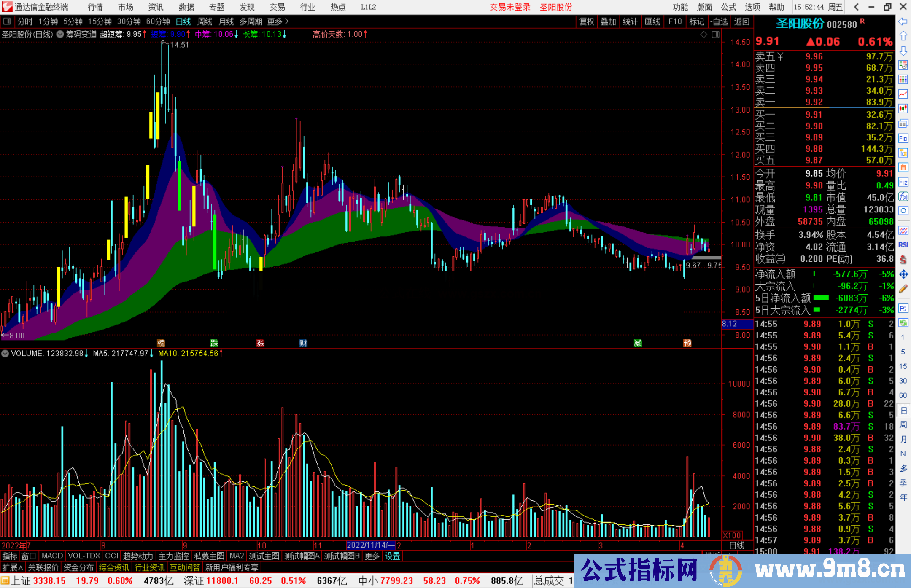Click the blue left arrow sidebar icon
The width and height of the screenshot is (911, 588).
coord(903,21)
